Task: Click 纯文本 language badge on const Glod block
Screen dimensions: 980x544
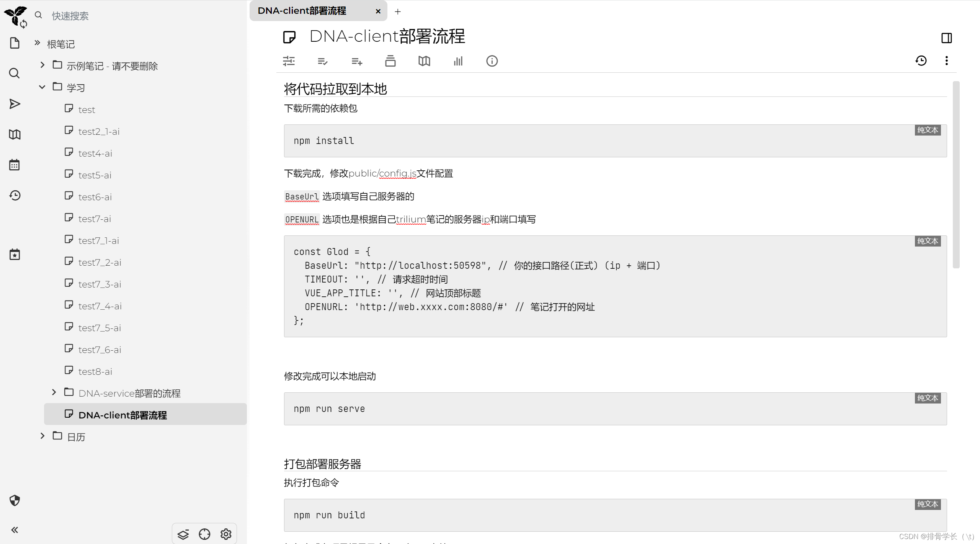Action: coord(928,241)
